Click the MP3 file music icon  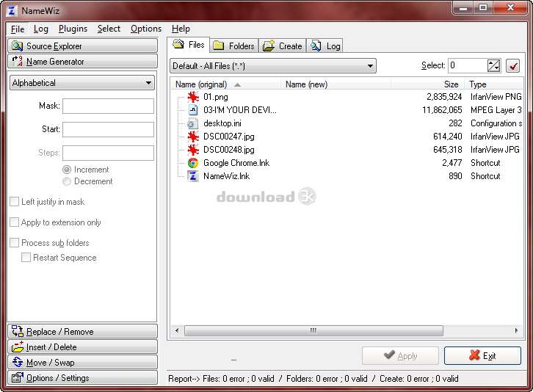(x=193, y=110)
